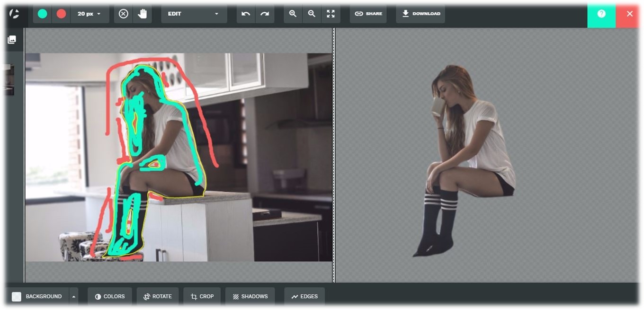Click the original image editing canvas

click(179, 157)
